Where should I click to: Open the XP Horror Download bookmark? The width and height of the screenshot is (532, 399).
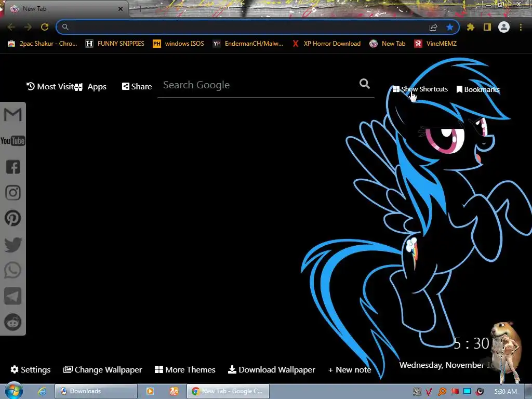[326, 44]
